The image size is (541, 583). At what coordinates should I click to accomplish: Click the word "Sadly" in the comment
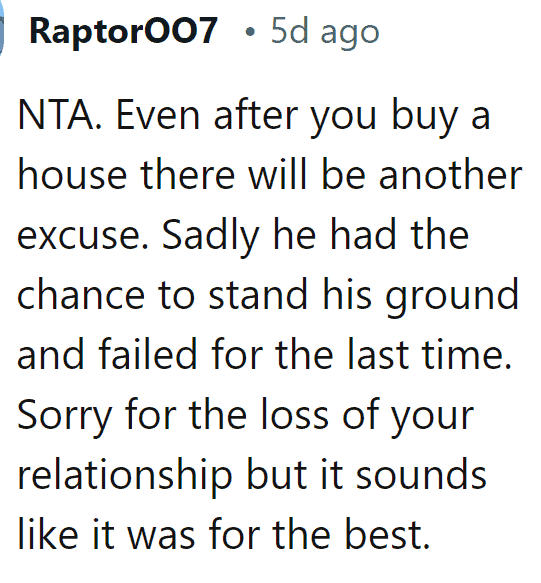[x=210, y=236]
